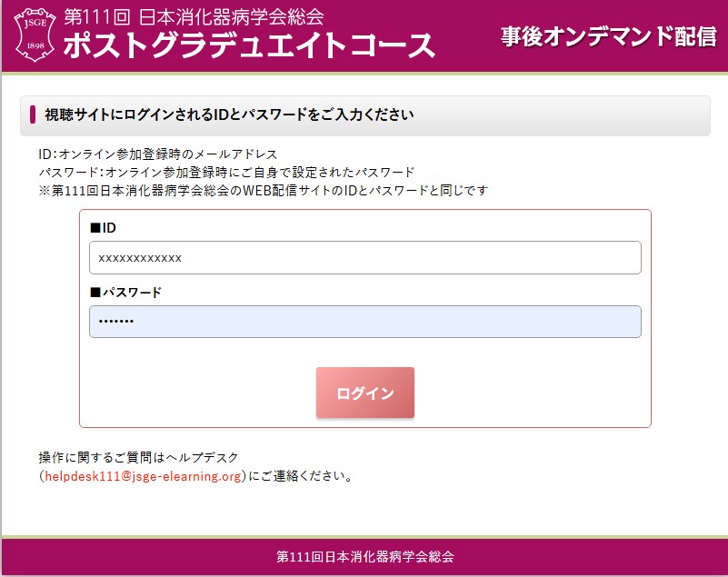Open the helpdesk111@jsge-elearning.org email link
Screen dimensions: 728x577
point(143,476)
